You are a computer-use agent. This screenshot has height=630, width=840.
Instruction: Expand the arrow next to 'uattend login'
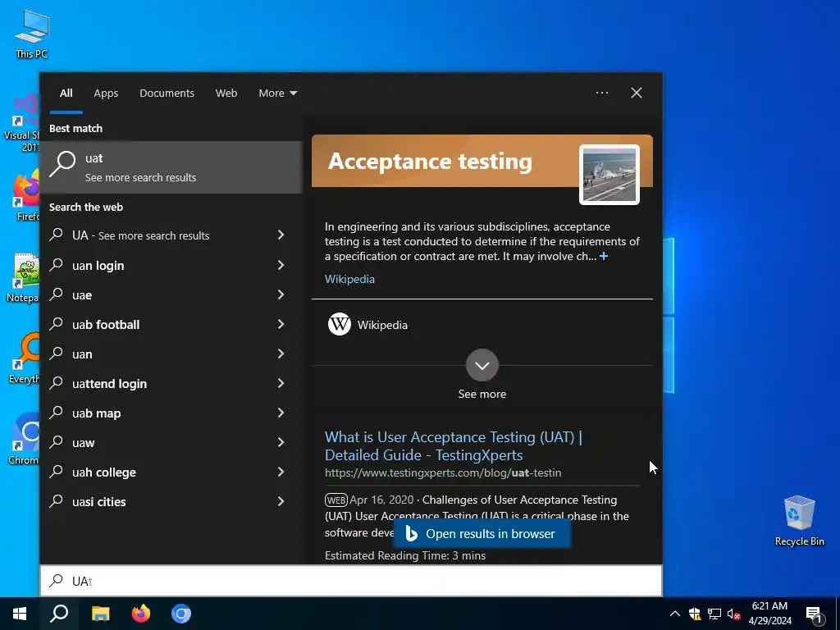[281, 383]
